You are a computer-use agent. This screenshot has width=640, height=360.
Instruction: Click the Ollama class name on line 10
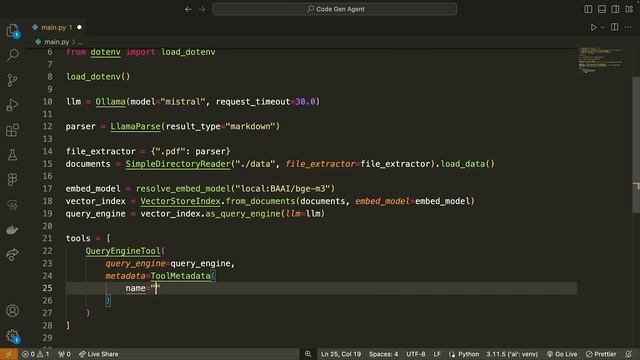click(111, 102)
